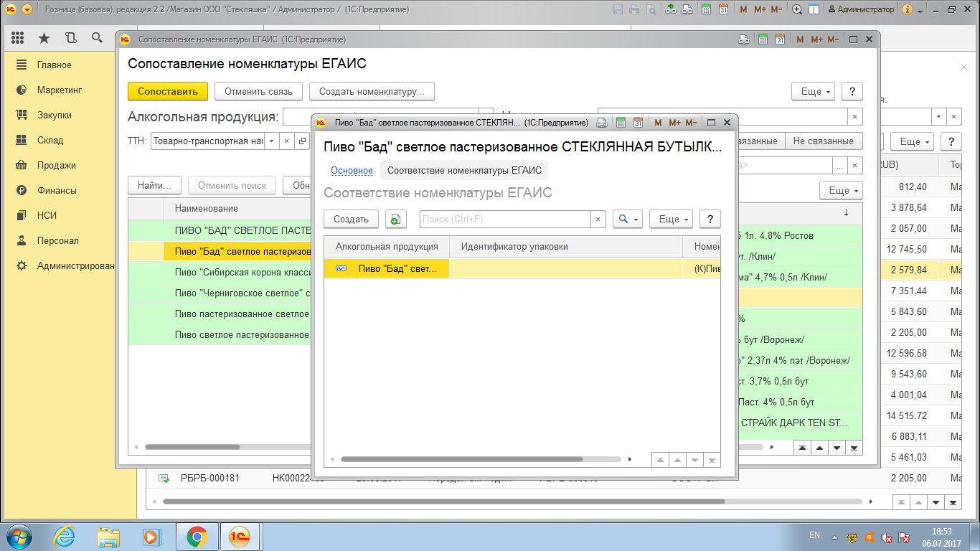Image resolution: width=980 pixels, height=551 pixels.
Task: Click the zoom scale icon in main title bar
Action: pyautogui.click(x=797, y=9)
